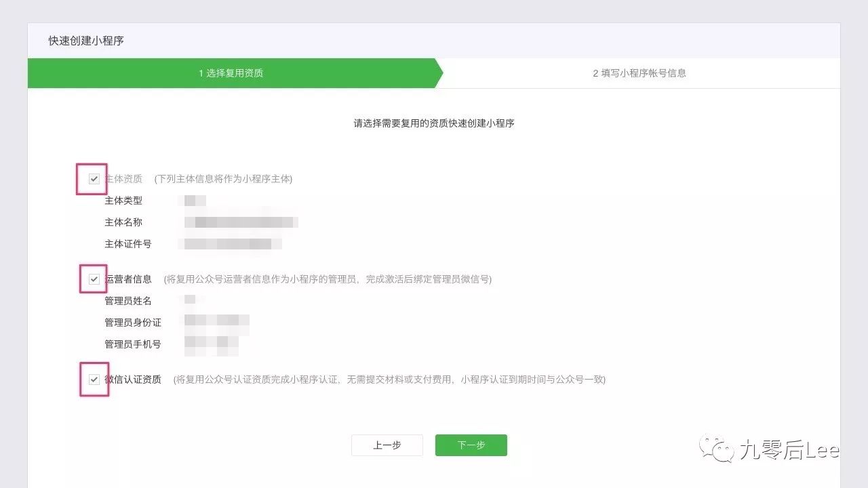Click the 微信认证资质 label text
This screenshot has height=488, width=868.
coord(132,380)
